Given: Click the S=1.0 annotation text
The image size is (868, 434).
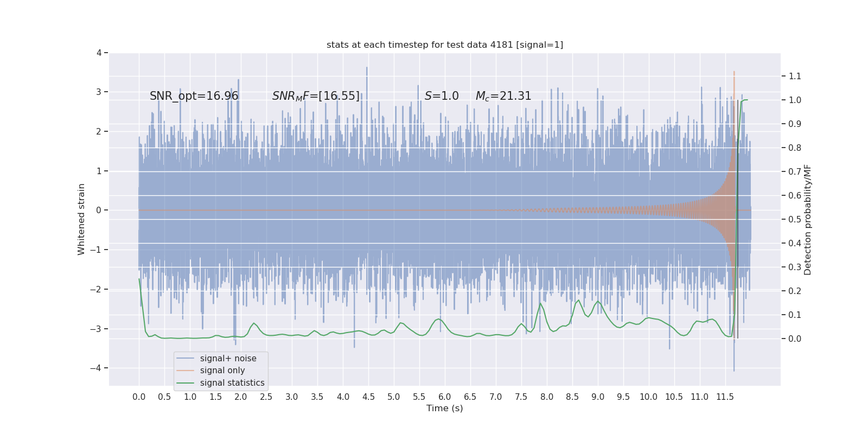Looking at the screenshot, I should (442, 96).
